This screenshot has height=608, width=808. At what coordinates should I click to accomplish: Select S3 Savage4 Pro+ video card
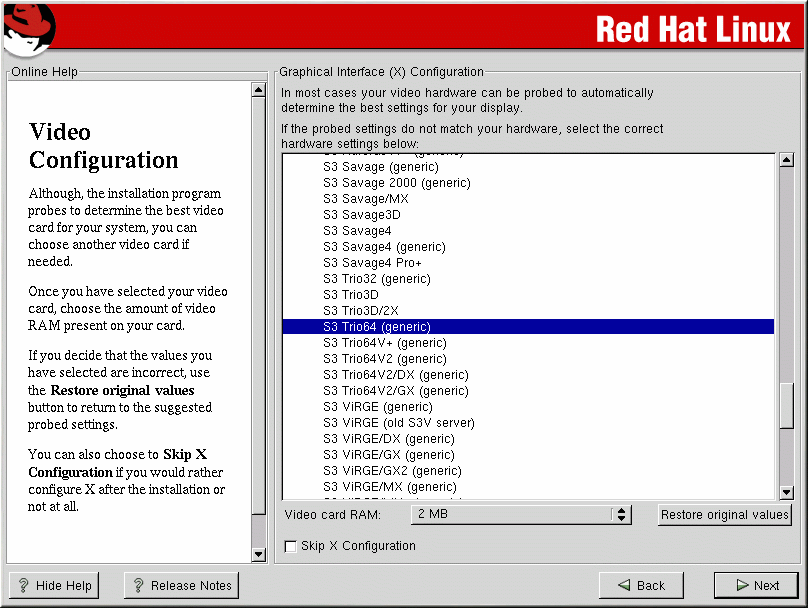coord(372,263)
